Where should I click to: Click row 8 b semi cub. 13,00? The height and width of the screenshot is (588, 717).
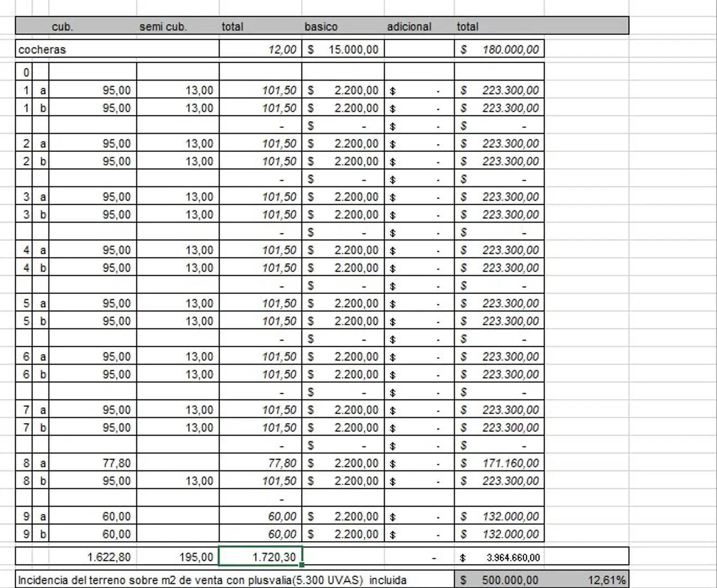click(178, 481)
